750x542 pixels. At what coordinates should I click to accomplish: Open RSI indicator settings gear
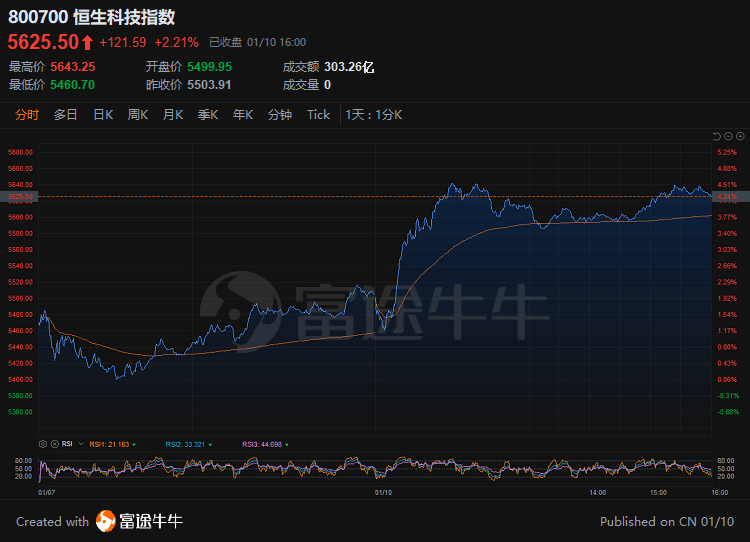pyautogui.click(x=43, y=443)
